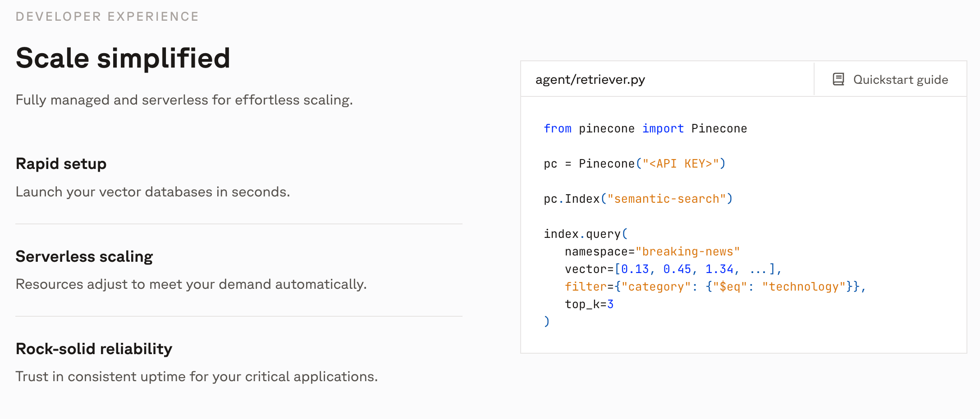Expand the Serverless scaling section
The height and width of the screenshot is (419, 980).
pyautogui.click(x=84, y=256)
